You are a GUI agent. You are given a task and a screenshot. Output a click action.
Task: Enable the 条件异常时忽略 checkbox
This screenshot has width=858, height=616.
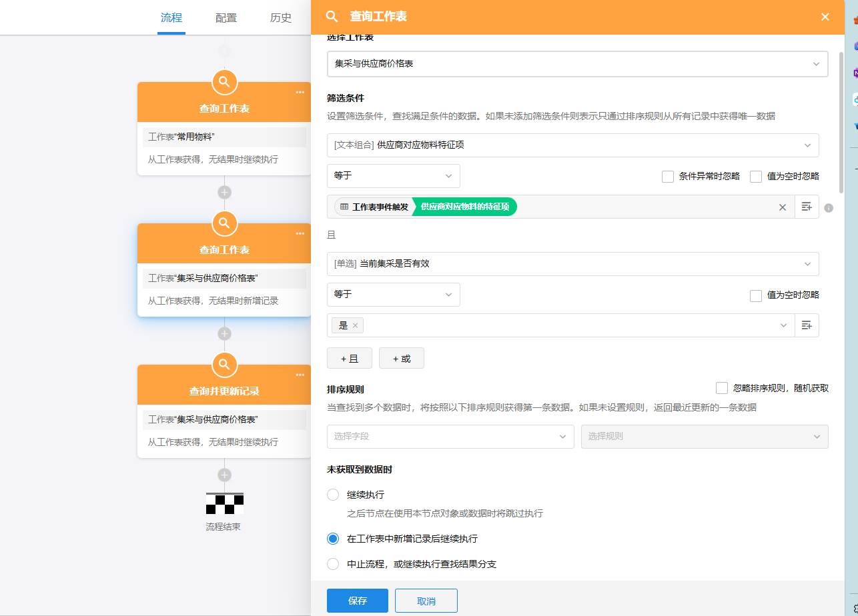[668, 177]
